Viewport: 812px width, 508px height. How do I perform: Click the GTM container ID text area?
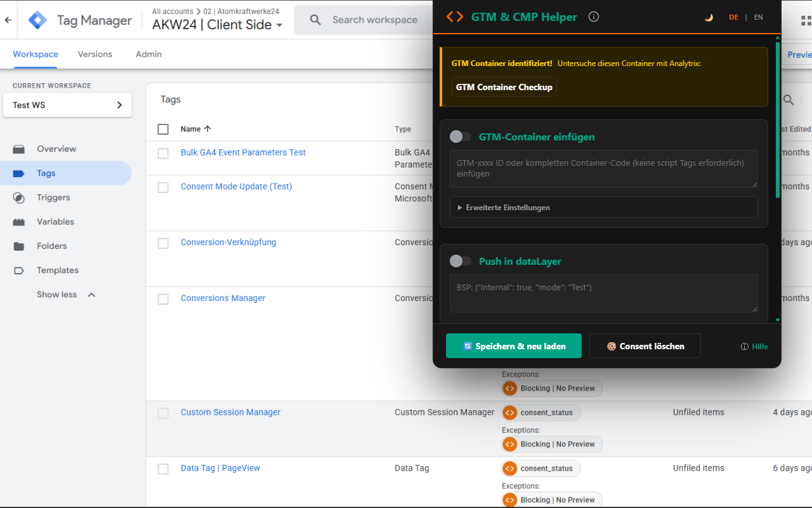coord(604,169)
